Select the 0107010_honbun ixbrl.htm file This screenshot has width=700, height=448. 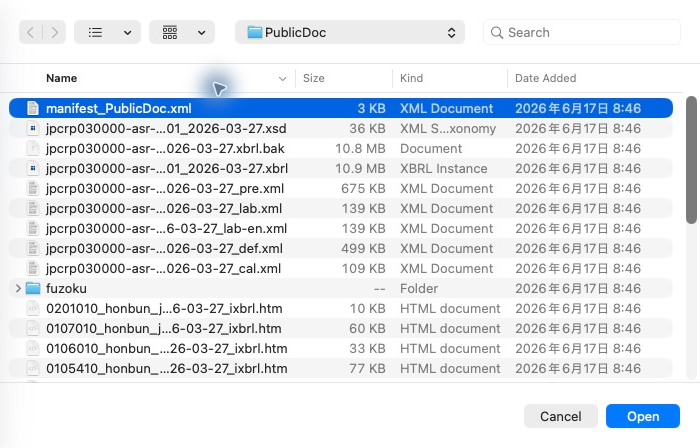(164, 329)
